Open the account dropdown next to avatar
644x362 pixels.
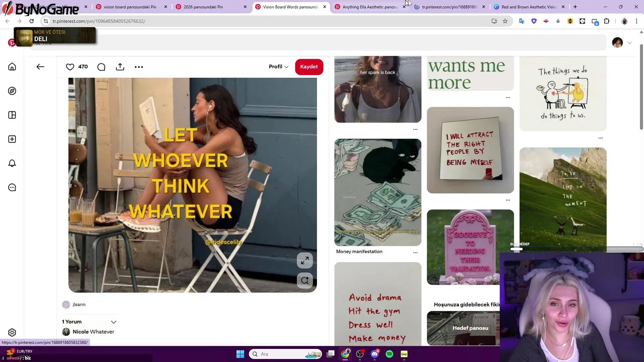629,43
